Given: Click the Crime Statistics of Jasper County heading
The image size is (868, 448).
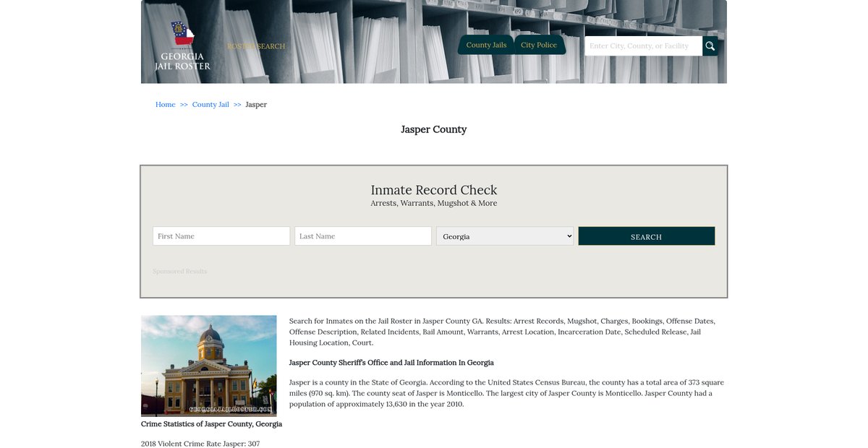Looking at the screenshot, I should coord(211,424).
